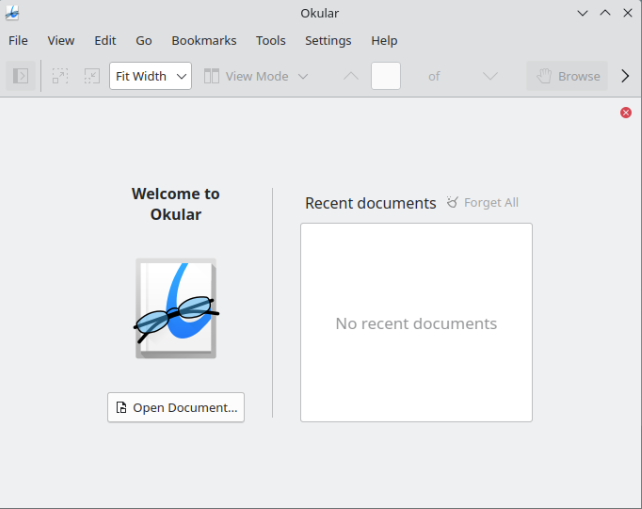Expand the toolbar overflow chevron
Viewport: 642px width, 509px height.
click(625, 76)
